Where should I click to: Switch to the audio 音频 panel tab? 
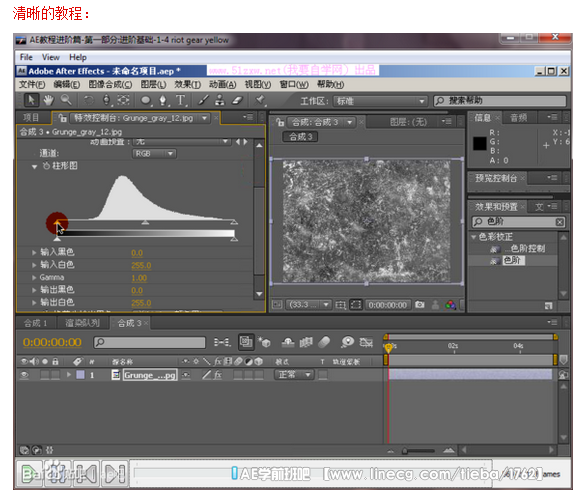518,118
